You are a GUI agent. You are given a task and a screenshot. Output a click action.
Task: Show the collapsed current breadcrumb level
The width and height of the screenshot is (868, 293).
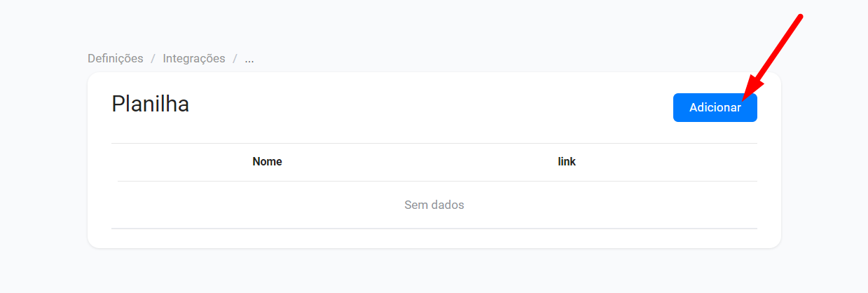pyautogui.click(x=249, y=59)
